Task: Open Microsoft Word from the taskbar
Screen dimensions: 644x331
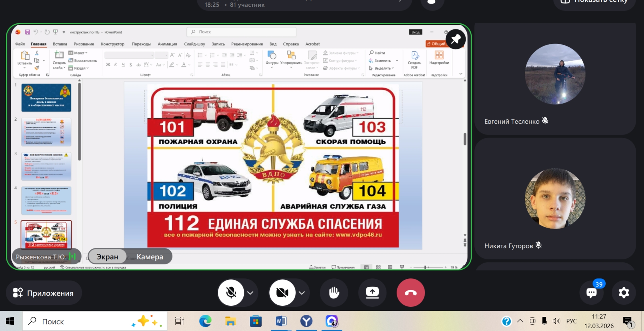Action: click(x=281, y=321)
